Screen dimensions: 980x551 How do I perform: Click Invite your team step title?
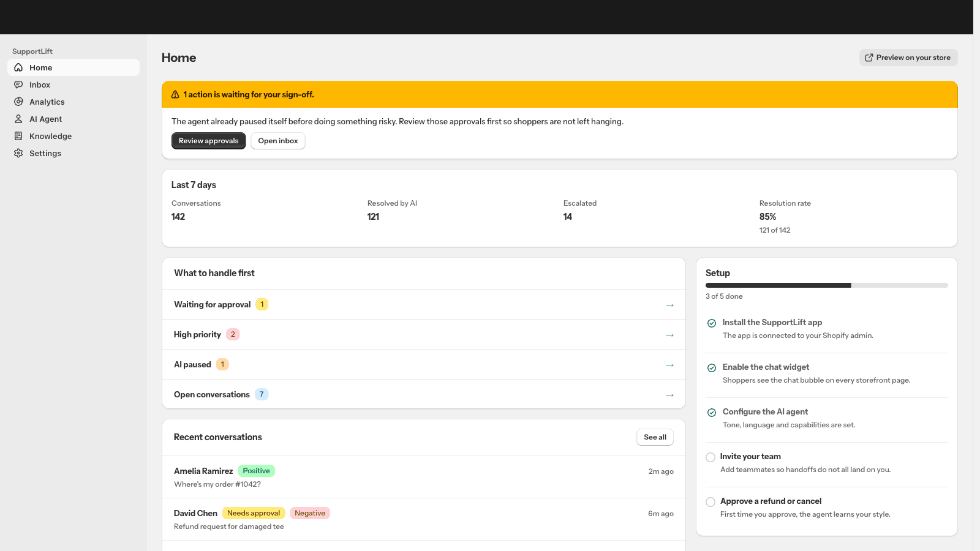coord(750,457)
